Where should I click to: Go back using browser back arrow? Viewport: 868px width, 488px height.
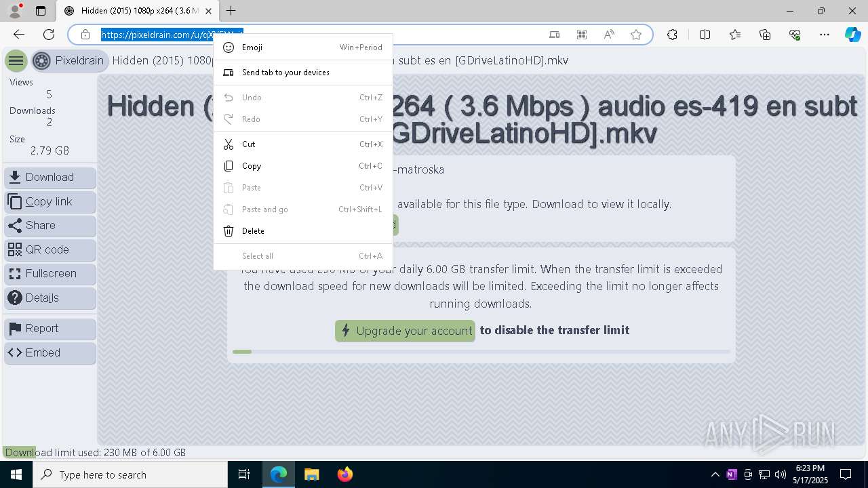coord(19,35)
